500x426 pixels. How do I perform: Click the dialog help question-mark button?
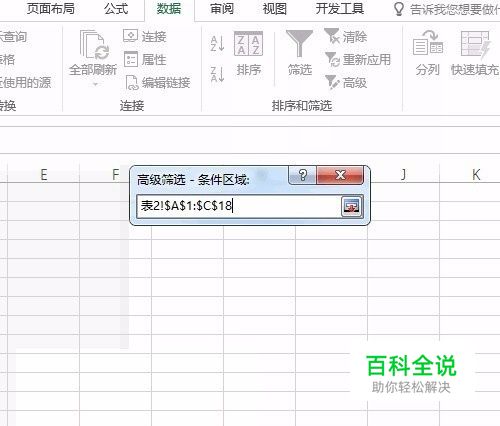(303, 175)
